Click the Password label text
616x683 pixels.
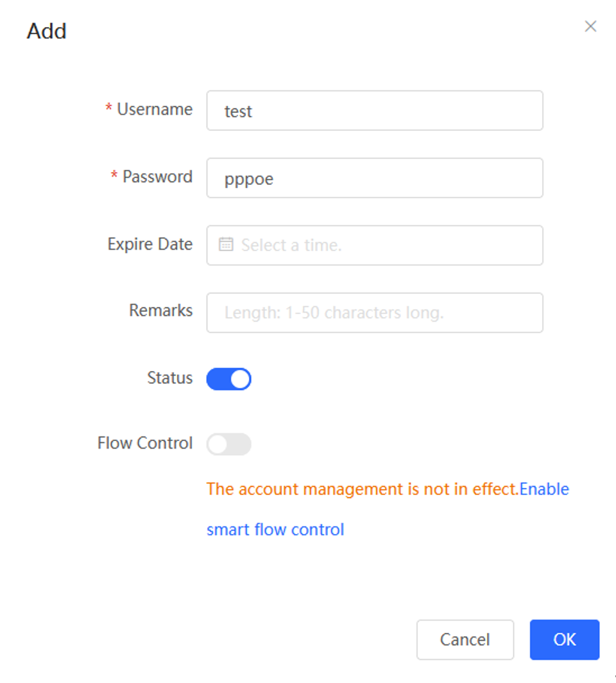[x=157, y=177]
